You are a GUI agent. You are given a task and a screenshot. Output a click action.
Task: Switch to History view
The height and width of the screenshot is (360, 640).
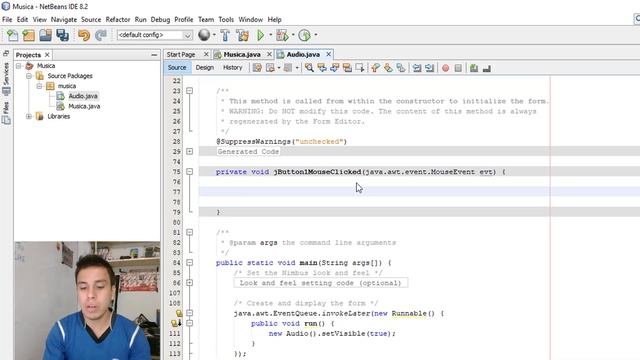point(232,68)
